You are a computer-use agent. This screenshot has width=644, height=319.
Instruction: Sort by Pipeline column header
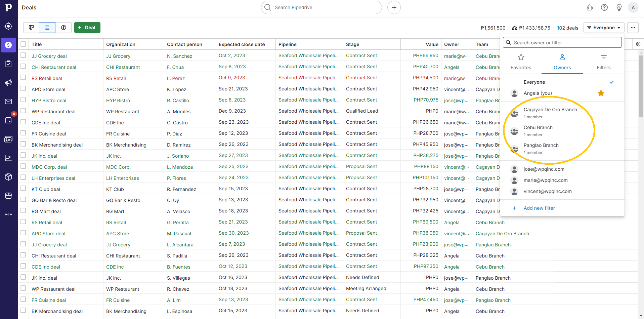pos(287,44)
